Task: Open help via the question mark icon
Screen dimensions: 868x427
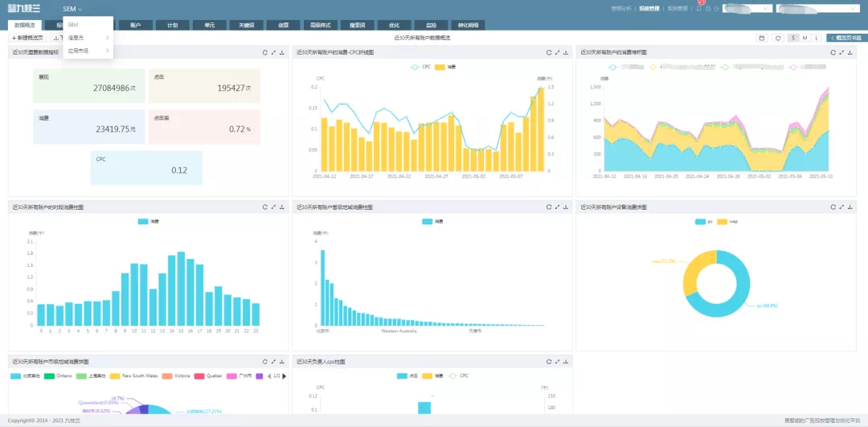Action: (708, 8)
